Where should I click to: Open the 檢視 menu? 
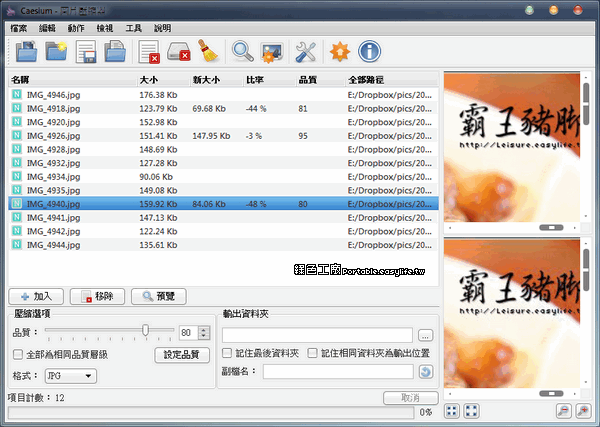104,28
